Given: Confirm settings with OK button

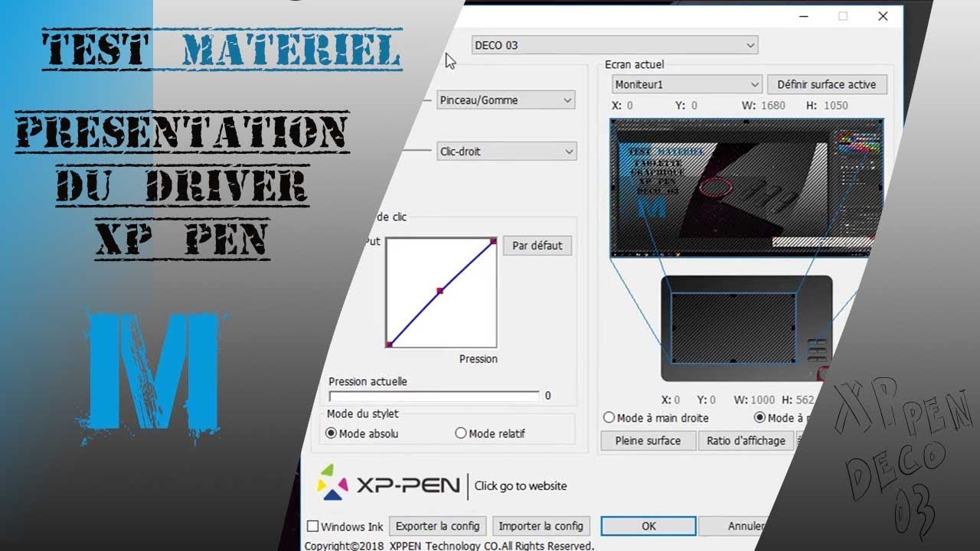Looking at the screenshot, I should pos(648,526).
